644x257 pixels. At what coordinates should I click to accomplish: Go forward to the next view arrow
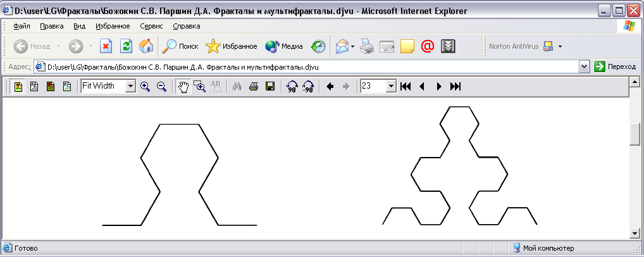point(346,86)
